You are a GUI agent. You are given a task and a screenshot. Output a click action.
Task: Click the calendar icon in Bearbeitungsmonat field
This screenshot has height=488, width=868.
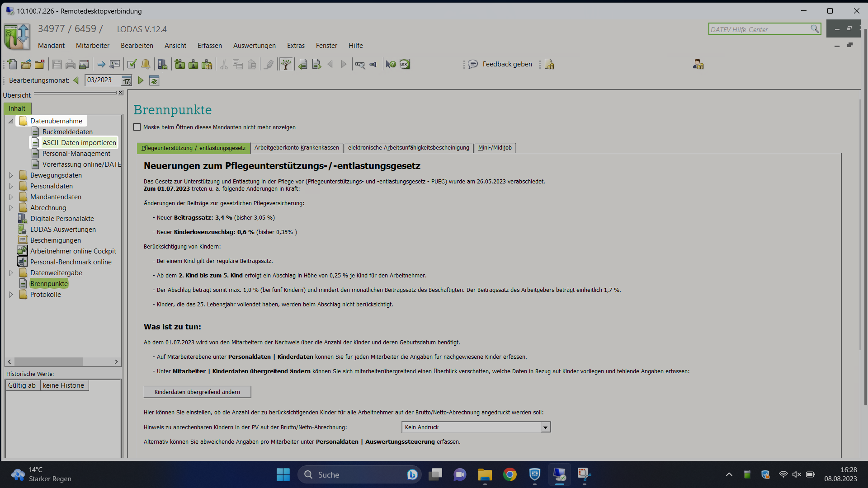(x=127, y=81)
